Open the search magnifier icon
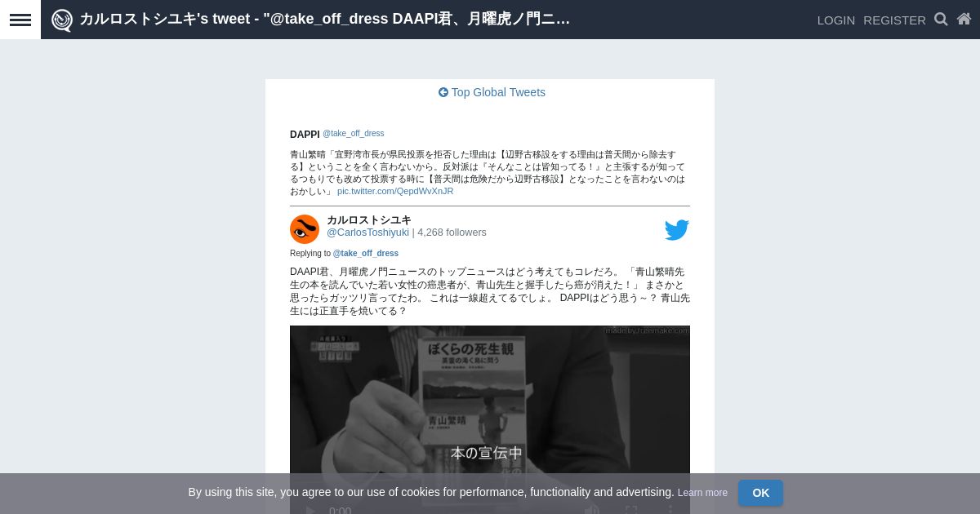This screenshot has width=980, height=514. point(941,19)
